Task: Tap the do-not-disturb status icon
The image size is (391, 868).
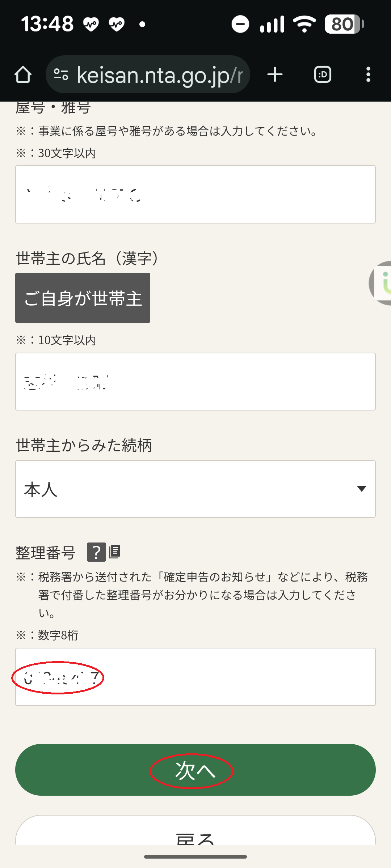Action: click(x=240, y=24)
